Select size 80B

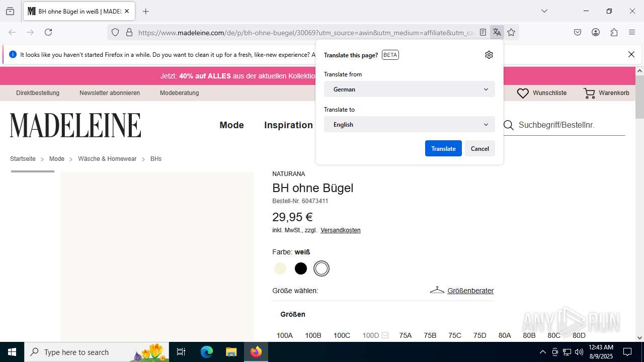pyautogui.click(x=529, y=335)
